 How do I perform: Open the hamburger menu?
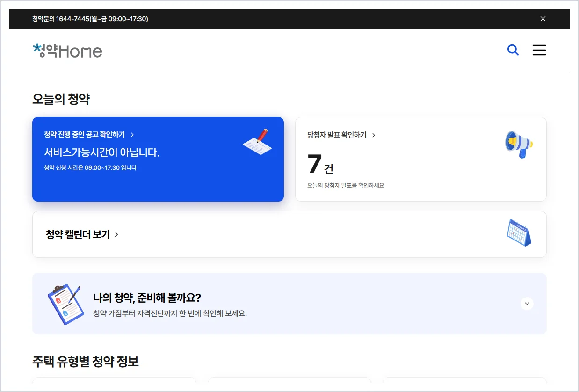[x=539, y=50]
